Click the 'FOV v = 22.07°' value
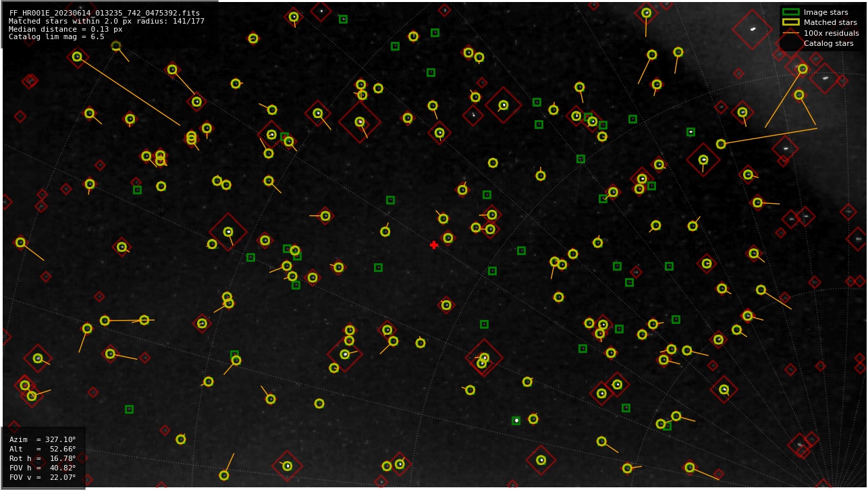This screenshot has width=868, height=490. point(43,477)
